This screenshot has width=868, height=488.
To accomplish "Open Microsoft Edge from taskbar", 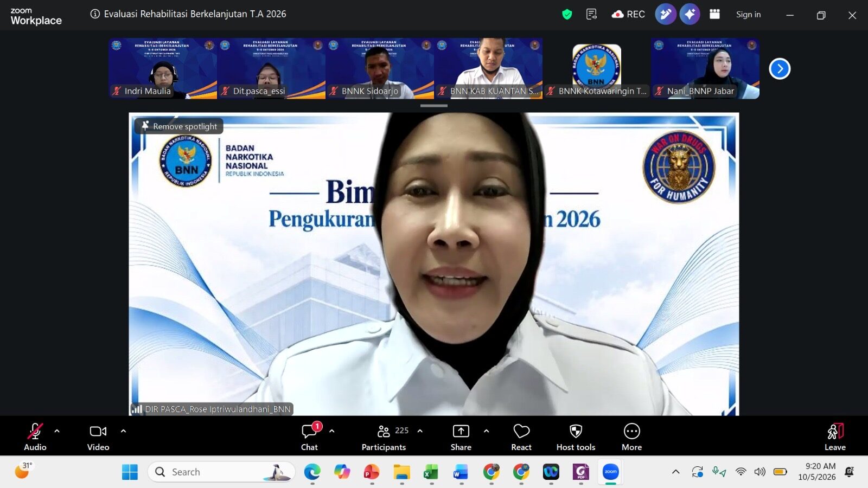I will click(x=312, y=472).
